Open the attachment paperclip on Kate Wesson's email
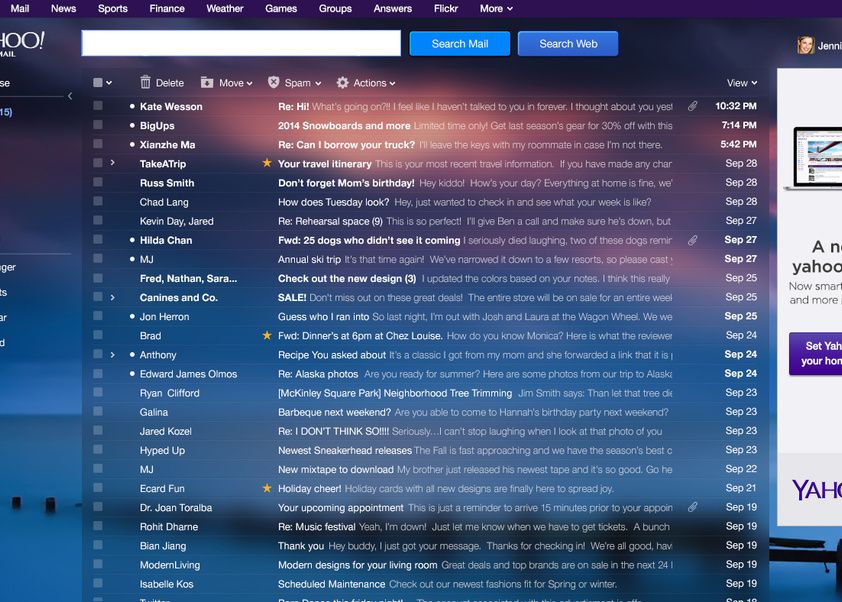Screen dimensions: 842x602 pyautogui.click(x=690, y=106)
